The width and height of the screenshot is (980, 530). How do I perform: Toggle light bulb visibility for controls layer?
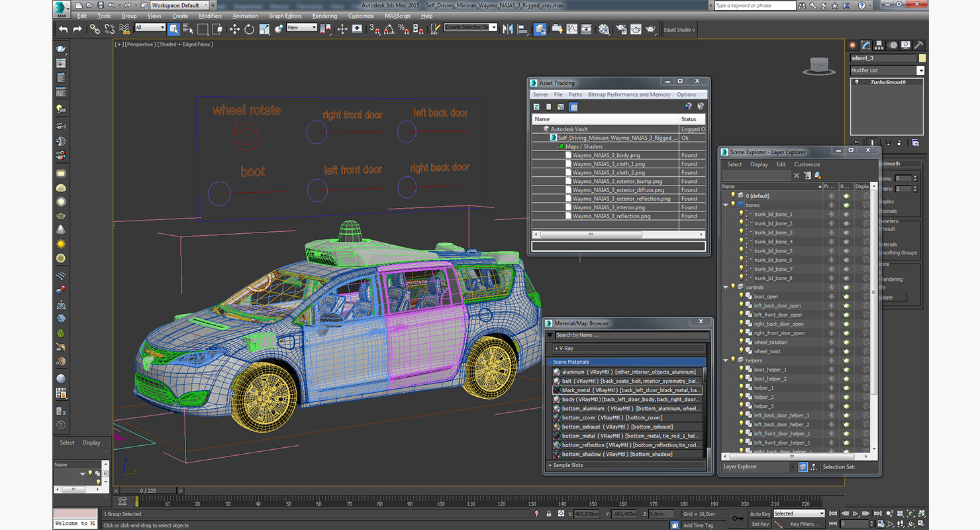(x=733, y=287)
